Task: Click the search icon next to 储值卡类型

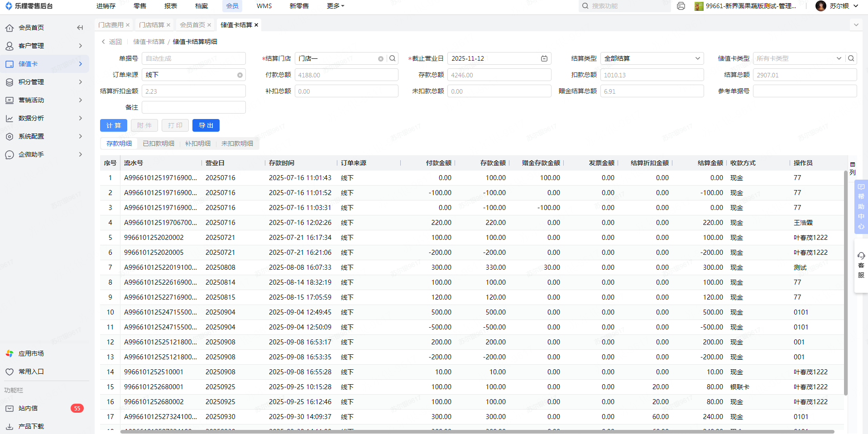Action: coord(851,58)
